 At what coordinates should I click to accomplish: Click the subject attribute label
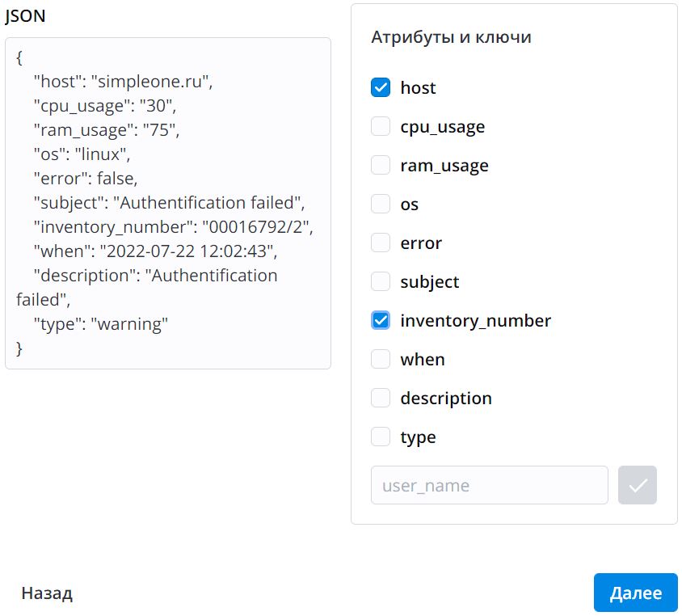point(429,281)
